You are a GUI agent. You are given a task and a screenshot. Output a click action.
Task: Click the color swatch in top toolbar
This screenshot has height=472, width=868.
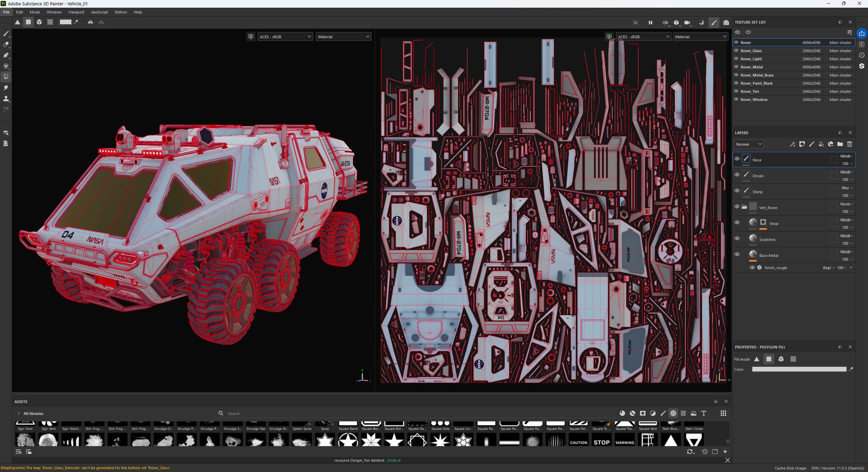click(66, 22)
